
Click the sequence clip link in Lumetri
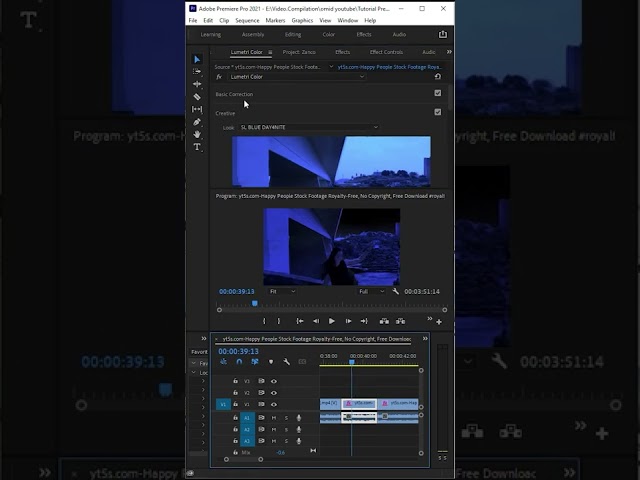(x=390, y=67)
